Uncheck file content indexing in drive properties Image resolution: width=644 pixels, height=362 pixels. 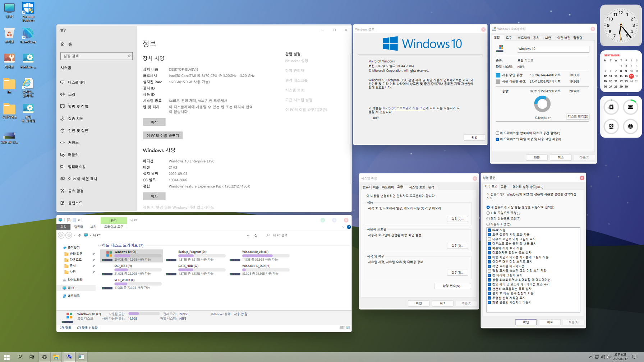tap(497, 139)
